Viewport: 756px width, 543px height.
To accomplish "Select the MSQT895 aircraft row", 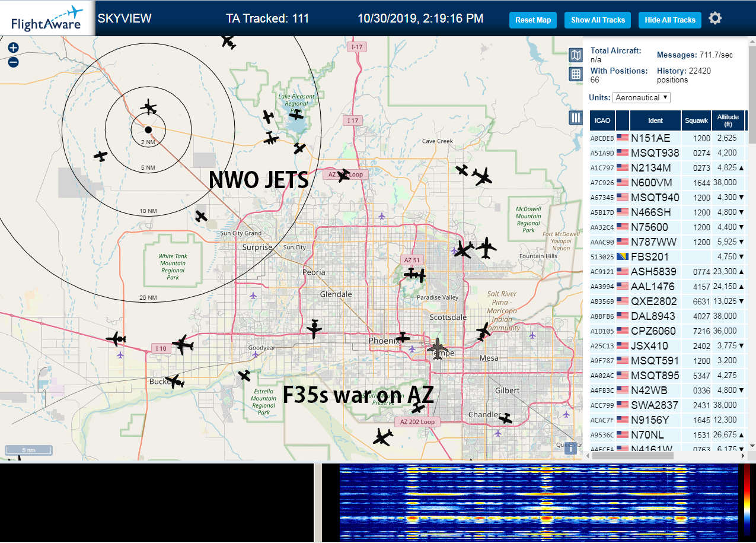I will (x=668, y=375).
